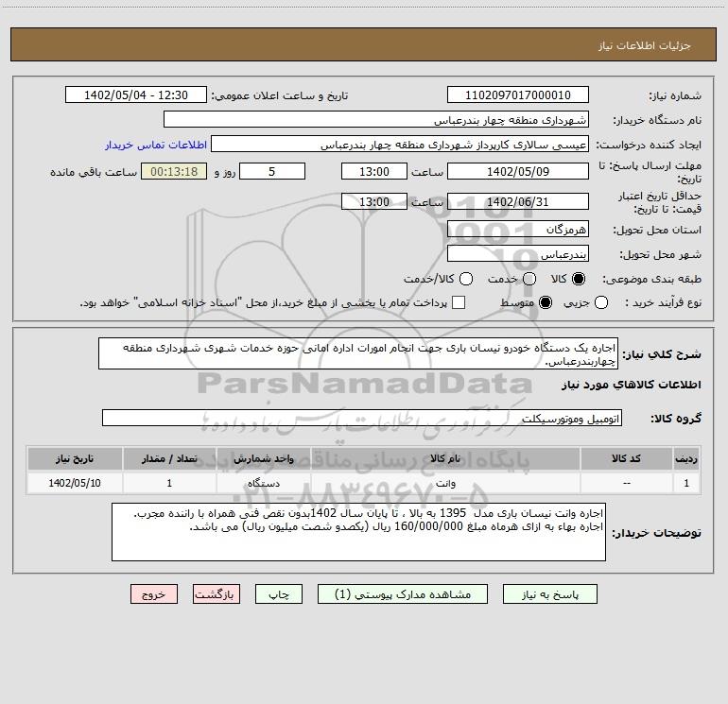Click the جزئیات اطلاعات نیاز header title
The height and width of the screenshot is (704, 728).
point(645,45)
